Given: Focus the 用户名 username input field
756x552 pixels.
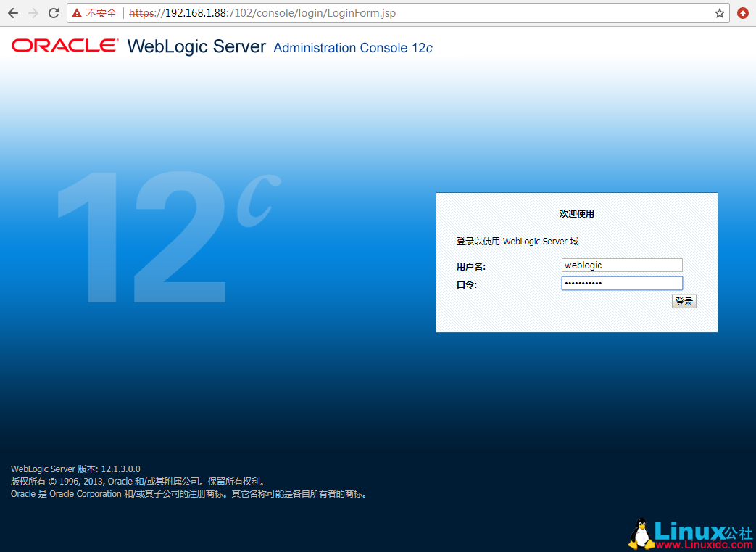Looking at the screenshot, I should pyautogui.click(x=621, y=265).
